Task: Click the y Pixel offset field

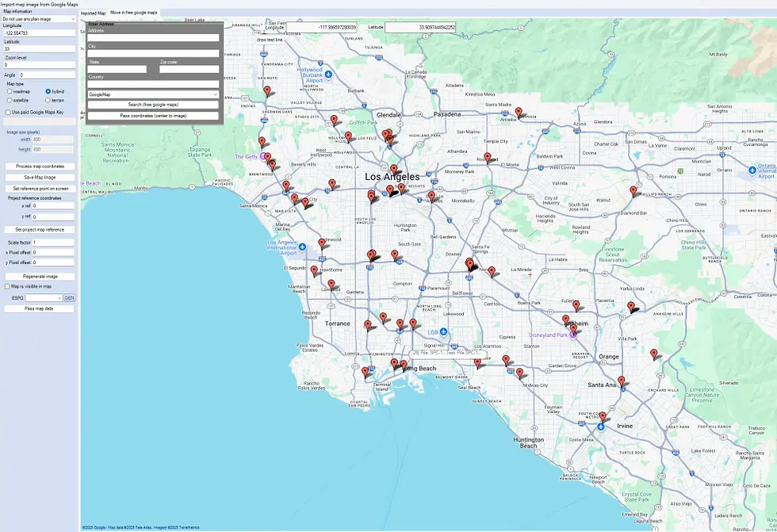Action: [x=53, y=262]
